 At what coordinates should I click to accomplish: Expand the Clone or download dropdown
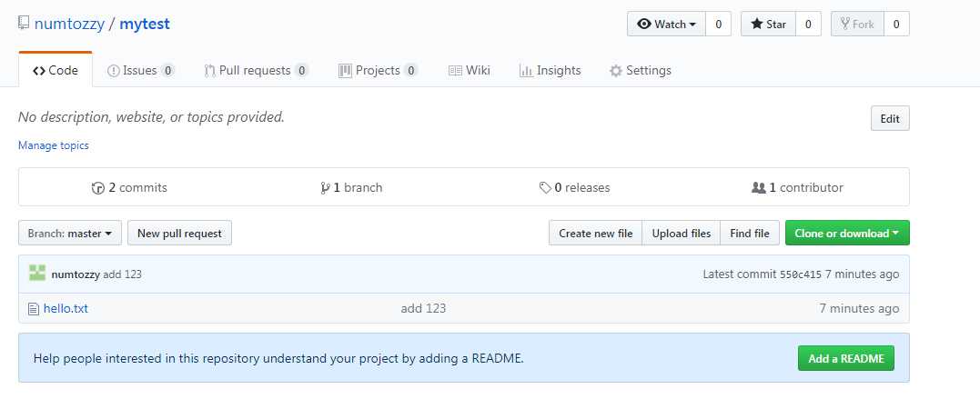(847, 234)
